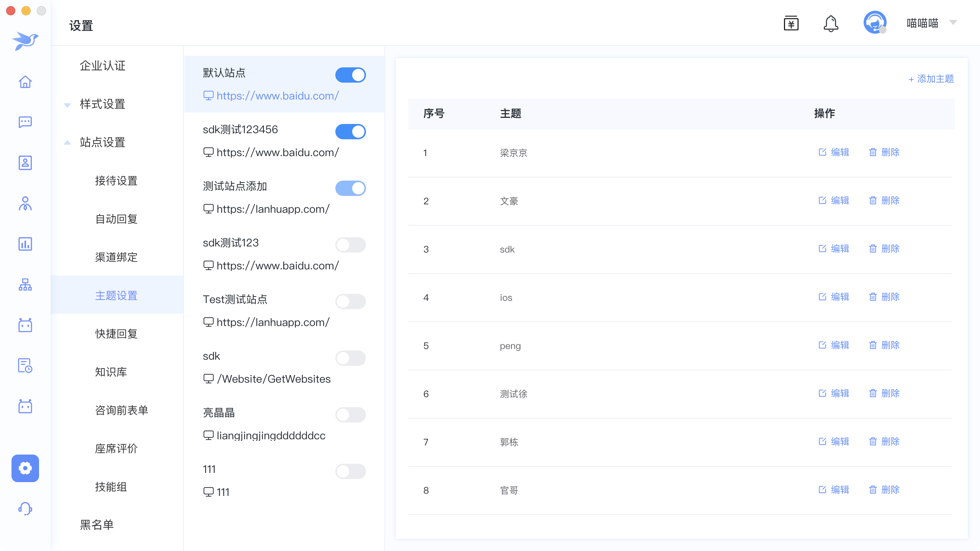980x551 pixels.
Task: Enable the Test测试站点 site toggle
Action: click(x=350, y=302)
